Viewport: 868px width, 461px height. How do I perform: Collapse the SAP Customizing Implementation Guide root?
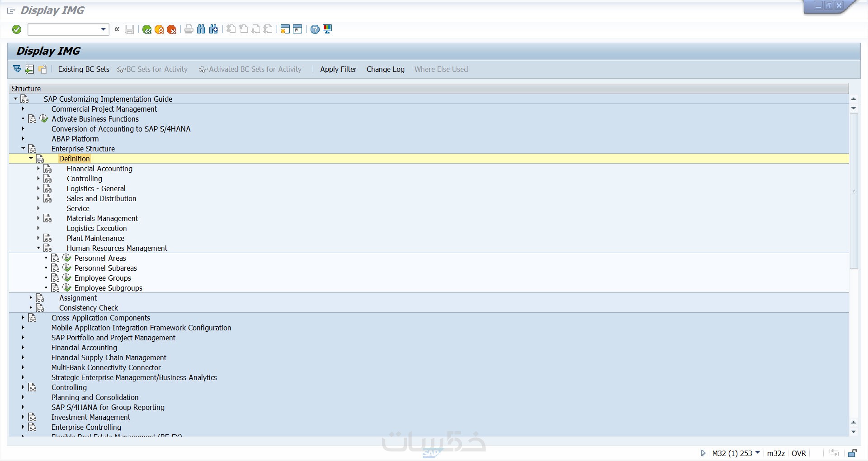[15, 99]
